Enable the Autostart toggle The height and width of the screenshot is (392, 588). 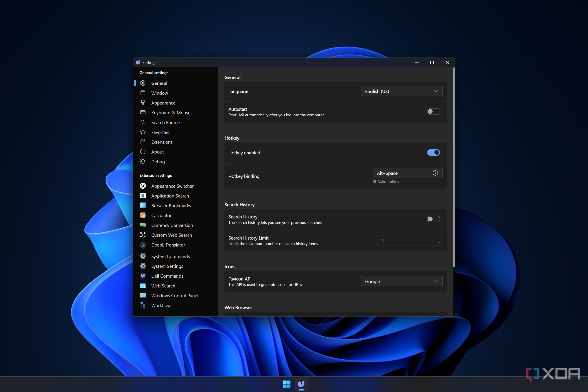click(x=433, y=112)
